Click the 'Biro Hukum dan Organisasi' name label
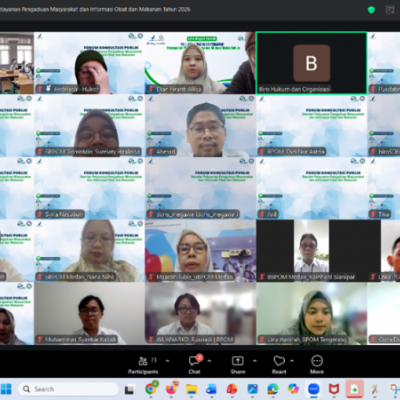 (x=294, y=89)
